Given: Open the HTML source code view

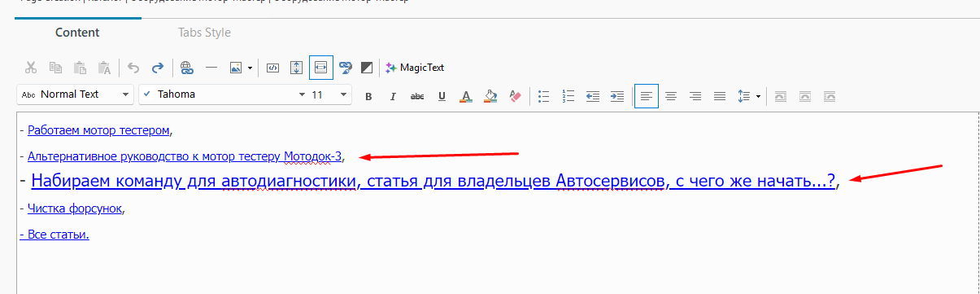Looking at the screenshot, I should click(x=273, y=68).
